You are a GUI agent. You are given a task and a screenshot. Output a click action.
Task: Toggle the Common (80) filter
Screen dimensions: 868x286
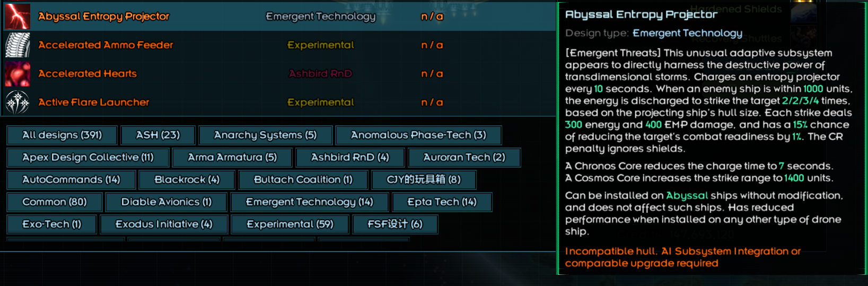tap(55, 202)
